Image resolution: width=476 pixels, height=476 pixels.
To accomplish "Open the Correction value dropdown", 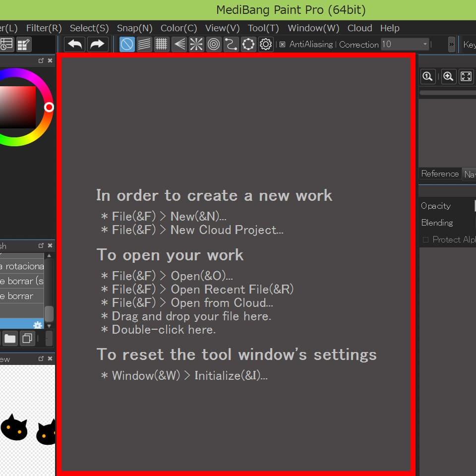I will click(425, 44).
